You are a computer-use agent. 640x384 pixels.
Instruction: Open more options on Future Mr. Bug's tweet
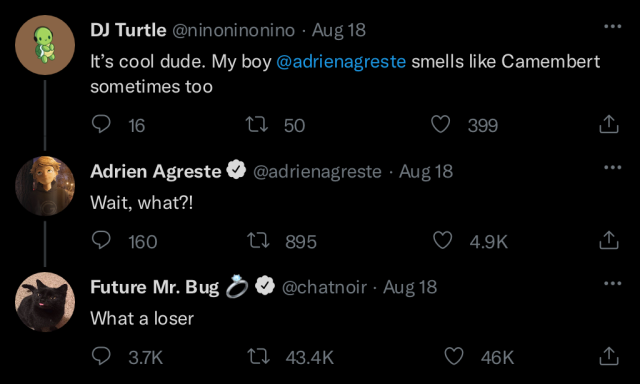click(x=613, y=283)
